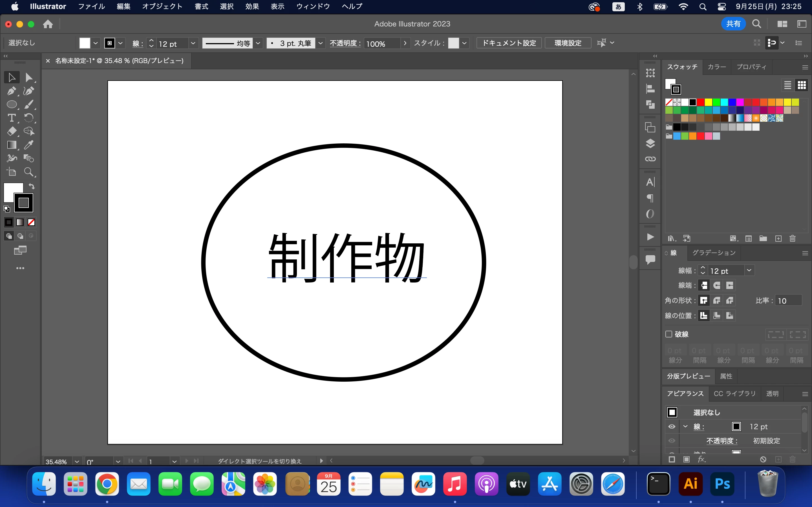Pick the Eyedropper tool
812x507 pixels.
click(x=28, y=145)
